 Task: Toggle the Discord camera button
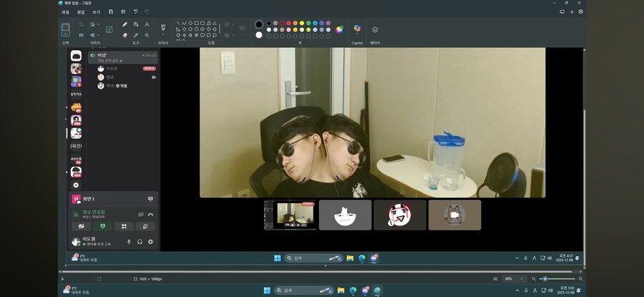82,226
